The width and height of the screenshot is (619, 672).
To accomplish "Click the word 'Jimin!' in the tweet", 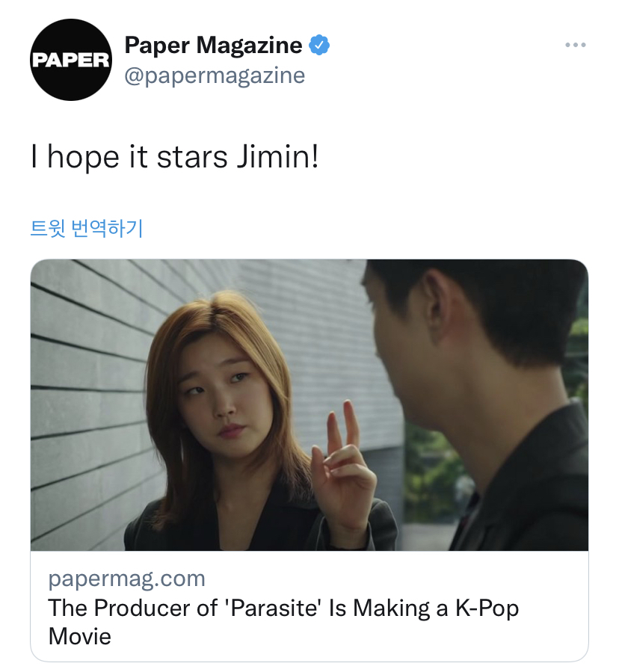I will point(278,157).
